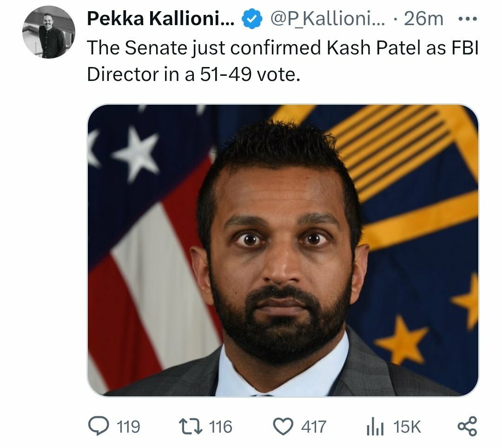This screenshot has height=448, width=502.
Task: Click the "51-49 vote" text line
Action: tap(250, 74)
